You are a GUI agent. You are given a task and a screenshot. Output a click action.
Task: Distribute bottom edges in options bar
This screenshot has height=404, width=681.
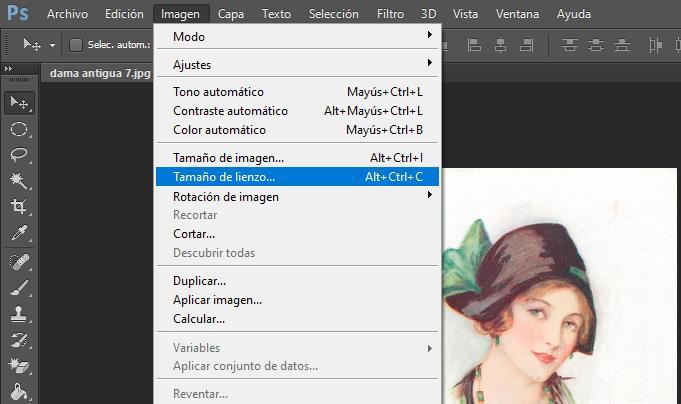(621, 45)
